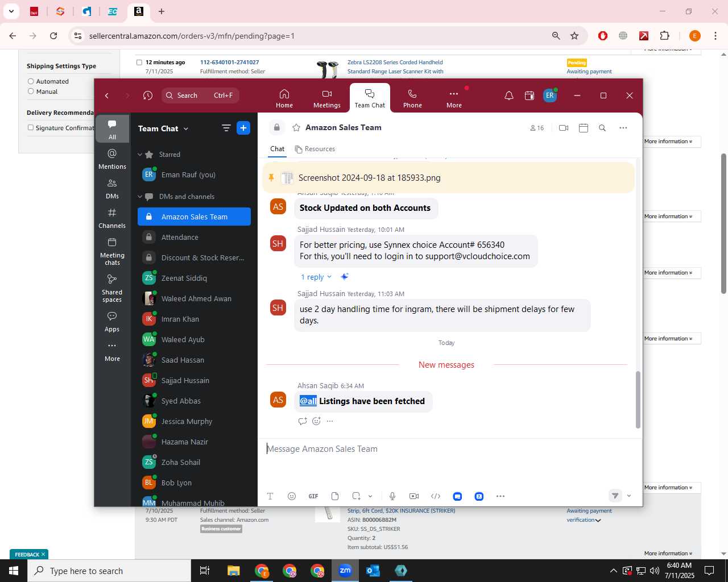Image resolution: width=728 pixels, height=582 pixels.
Task: Open the Meetings tab in Zoom
Action: tap(327, 98)
